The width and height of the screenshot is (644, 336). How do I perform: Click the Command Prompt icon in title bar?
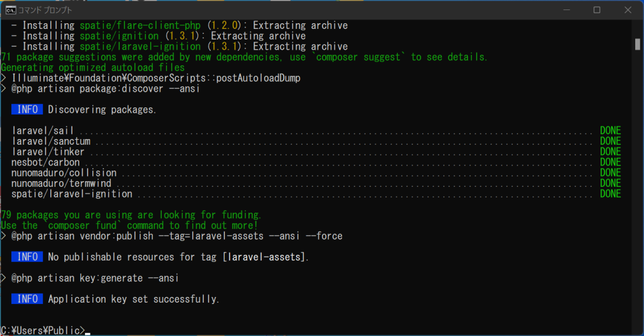pyautogui.click(x=11, y=10)
